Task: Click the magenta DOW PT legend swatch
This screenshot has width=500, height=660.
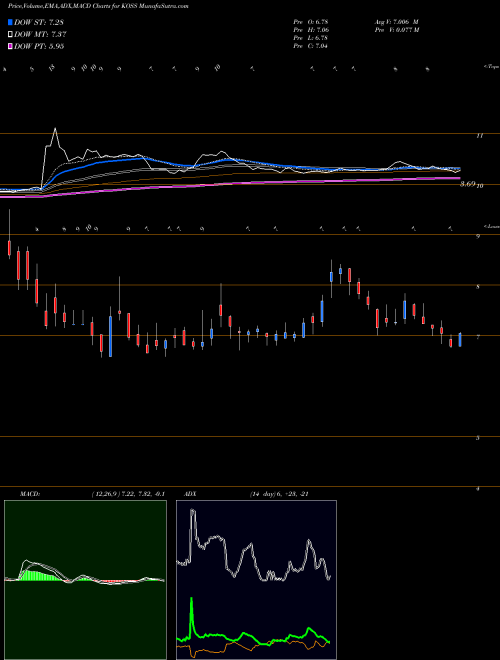Action: [10, 46]
